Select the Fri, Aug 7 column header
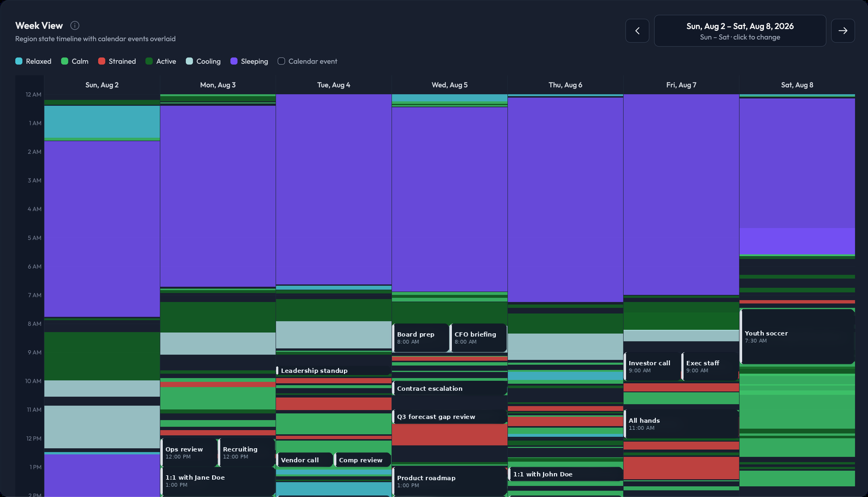 (x=681, y=85)
